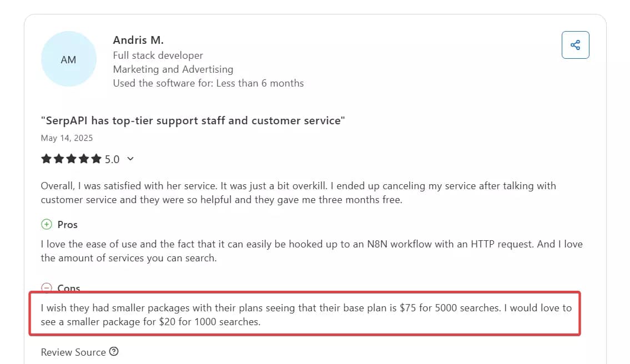Image resolution: width=630 pixels, height=364 pixels.
Task: Click the Review Source label
Action: pos(73,352)
